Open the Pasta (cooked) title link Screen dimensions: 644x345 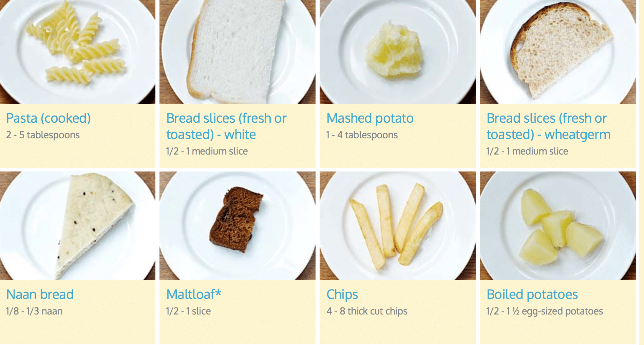49,118
